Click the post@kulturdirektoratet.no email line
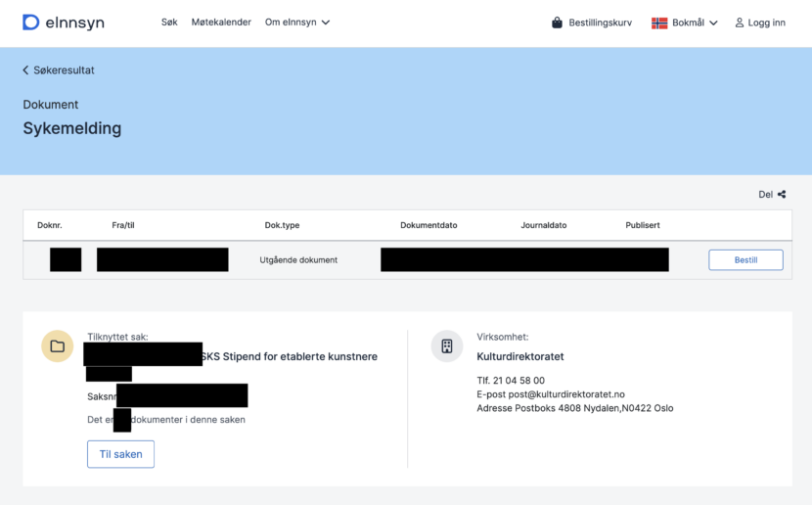This screenshot has width=812, height=505. tap(551, 394)
